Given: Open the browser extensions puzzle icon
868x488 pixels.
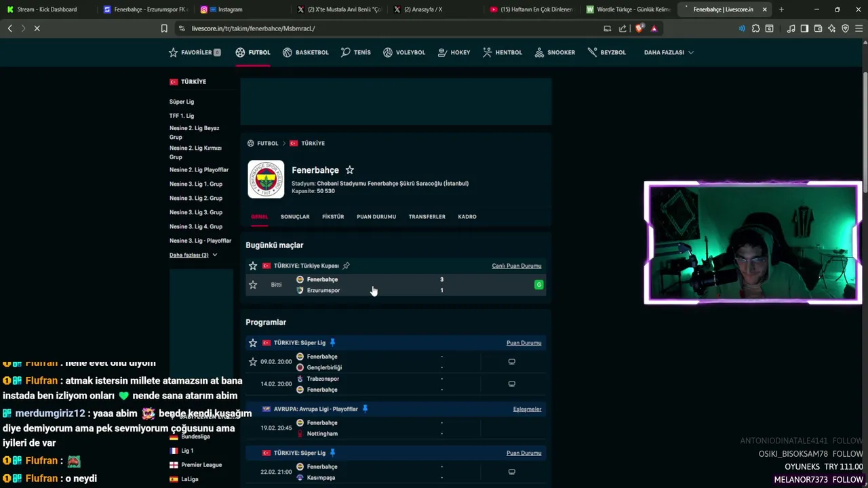Looking at the screenshot, I should [756, 28].
